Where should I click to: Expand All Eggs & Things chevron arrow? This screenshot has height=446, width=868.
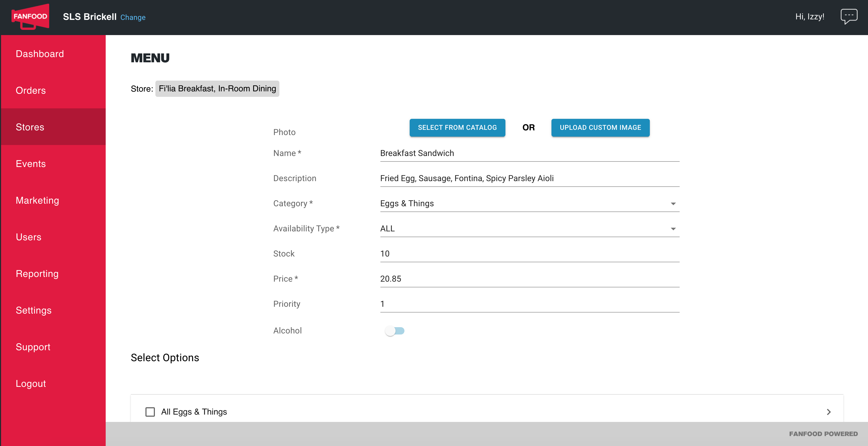pos(829,412)
